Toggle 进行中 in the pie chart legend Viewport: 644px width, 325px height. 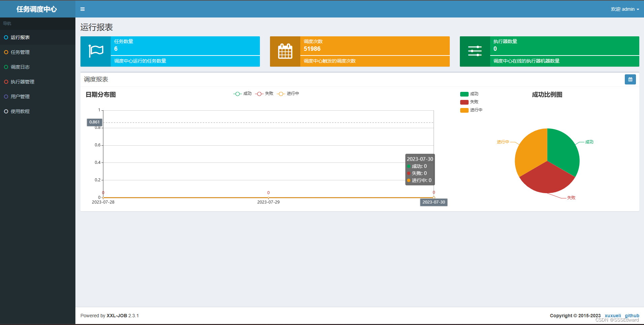click(x=471, y=110)
